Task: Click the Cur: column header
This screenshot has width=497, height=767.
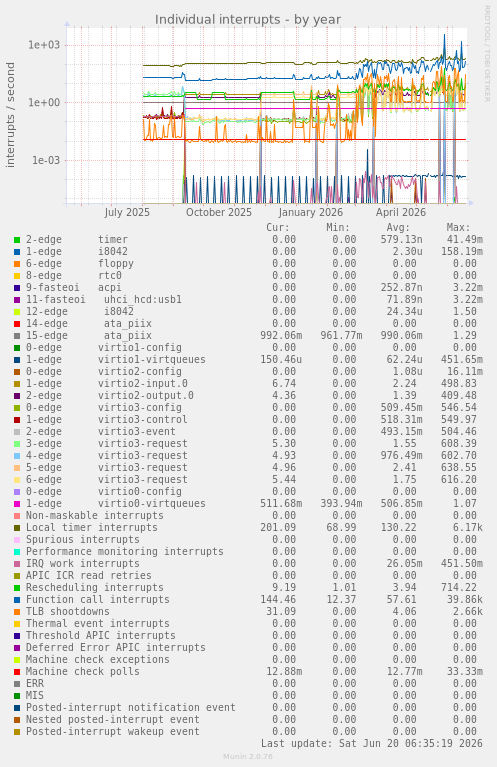Action: 278,227
